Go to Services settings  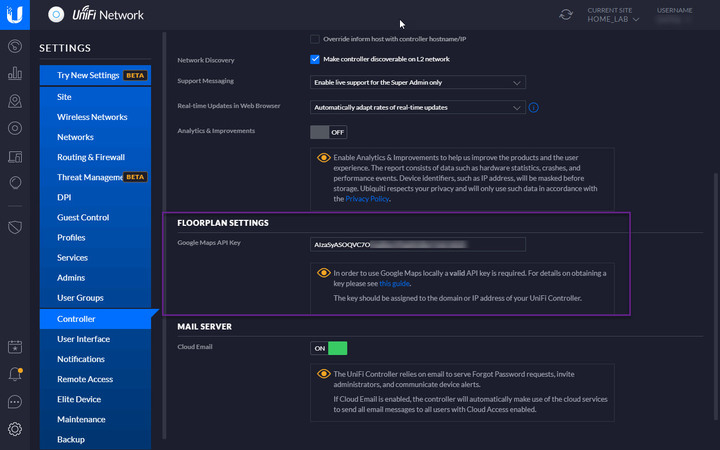(x=96, y=258)
